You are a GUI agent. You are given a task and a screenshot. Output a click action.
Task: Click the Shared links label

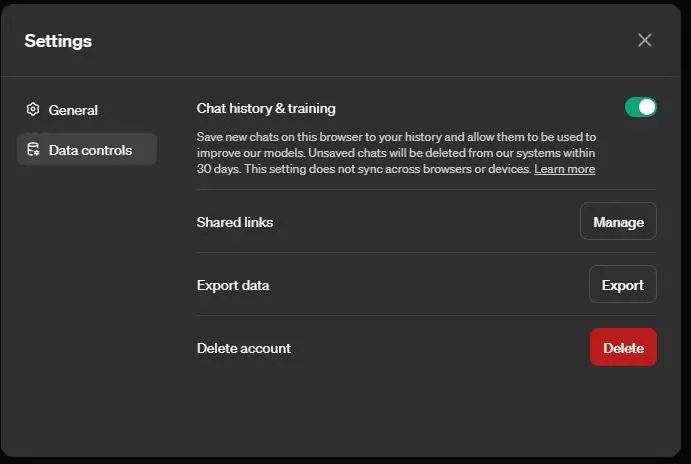(235, 222)
